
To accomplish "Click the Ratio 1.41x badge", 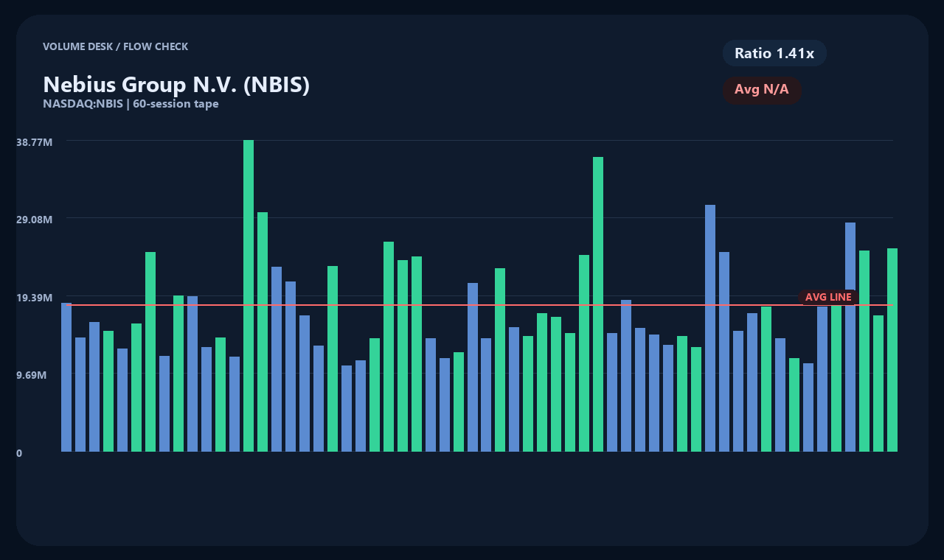I will [774, 53].
